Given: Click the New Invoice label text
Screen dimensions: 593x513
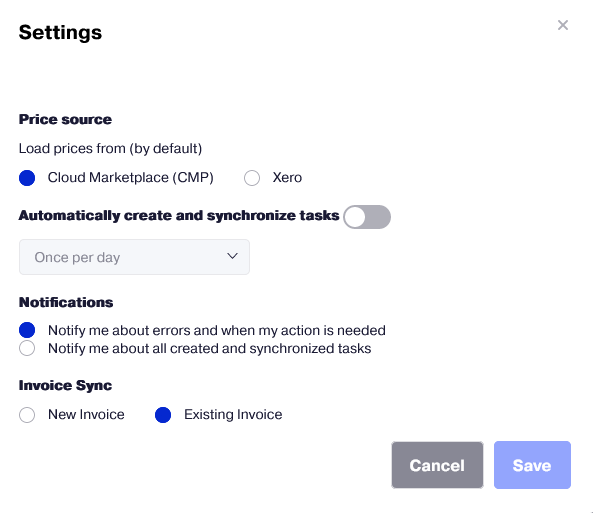Looking at the screenshot, I should click(86, 414).
